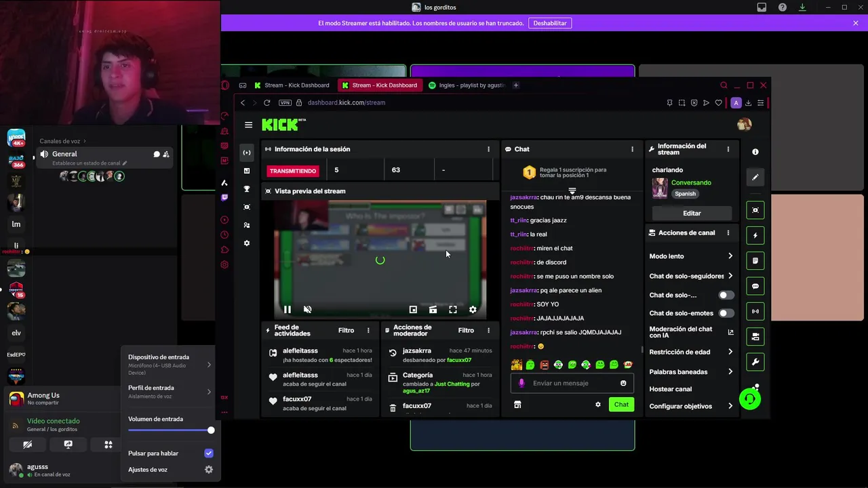Screen dimensions: 868x488
Task: Open the emoji picker in chat input
Action: click(x=623, y=383)
